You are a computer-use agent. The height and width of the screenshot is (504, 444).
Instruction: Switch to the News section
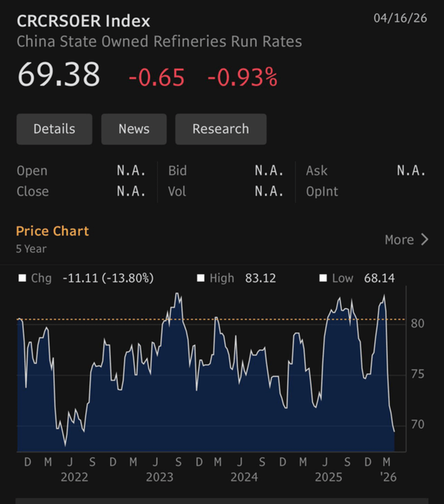tap(134, 129)
